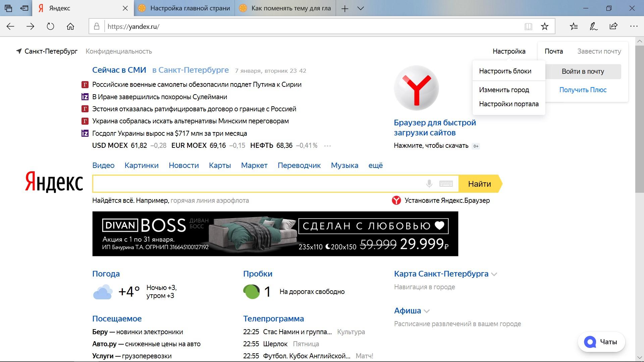
Task: Add page to favorites with star icon
Action: (x=545, y=26)
